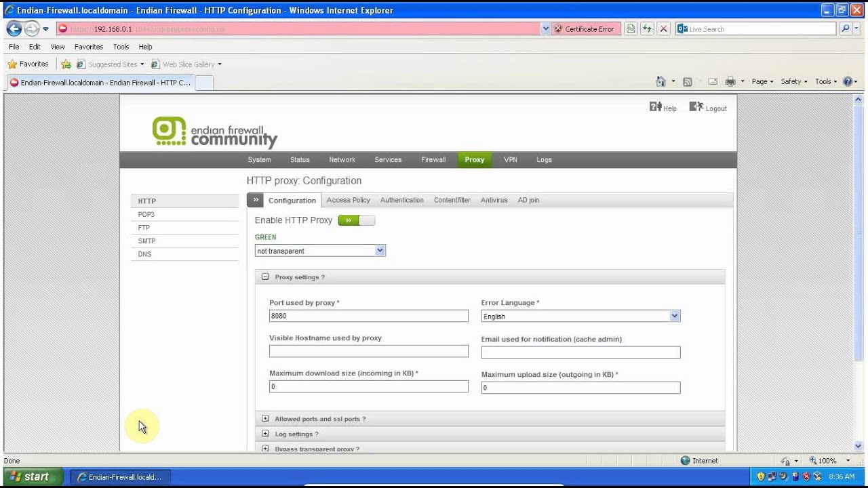Open the Tools dropdown in command bar

(826, 81)
